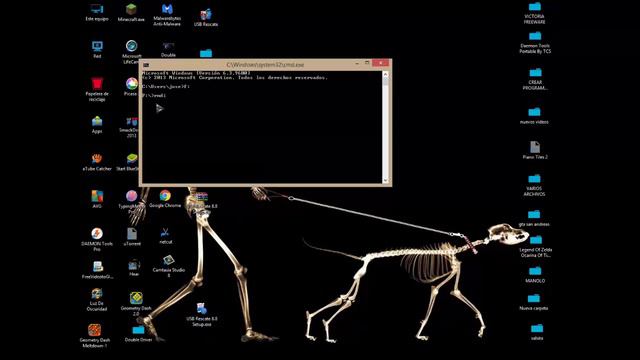Click the cmd window scrollbar down arrow

pos(385,180)
